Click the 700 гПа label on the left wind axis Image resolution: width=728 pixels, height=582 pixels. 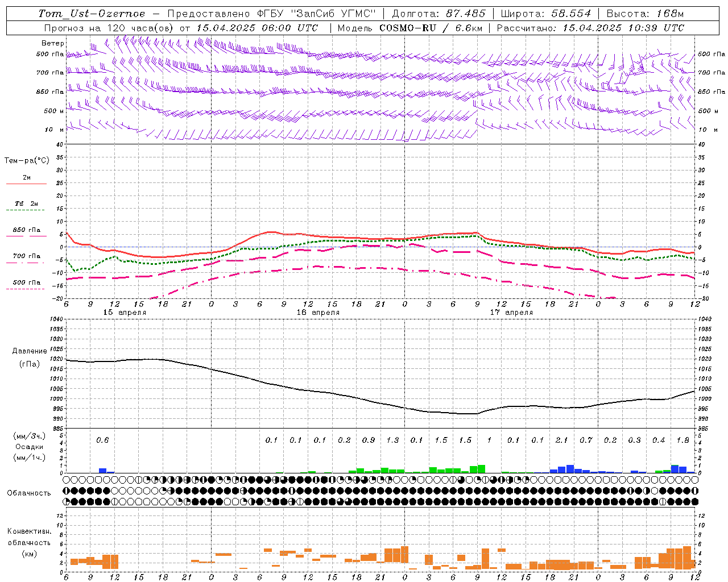50,73
